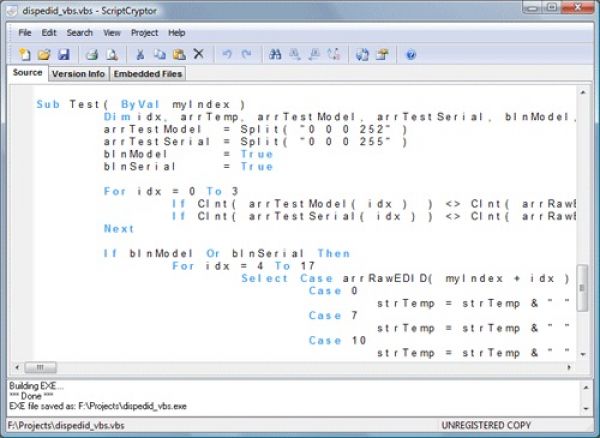Open the Edit menu
Image resolution: width=600 pixels, height=438 pixels.
click(x=49, y=33)
